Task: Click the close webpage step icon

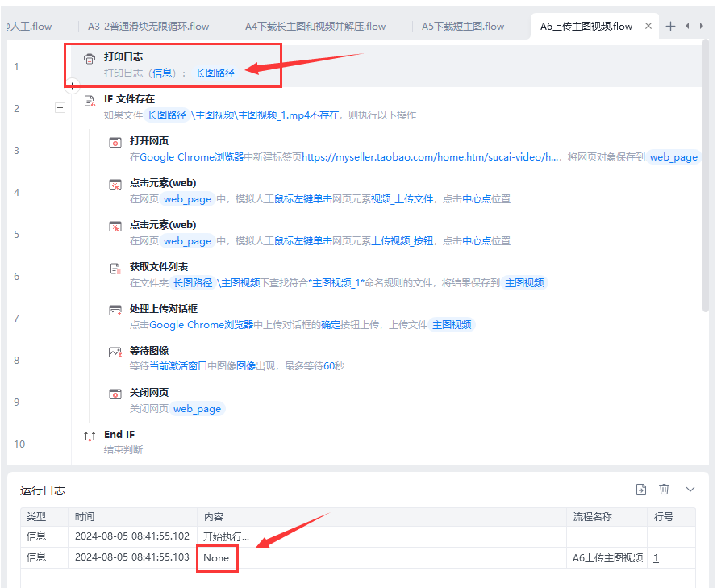Action: click(x=115, y=394)
